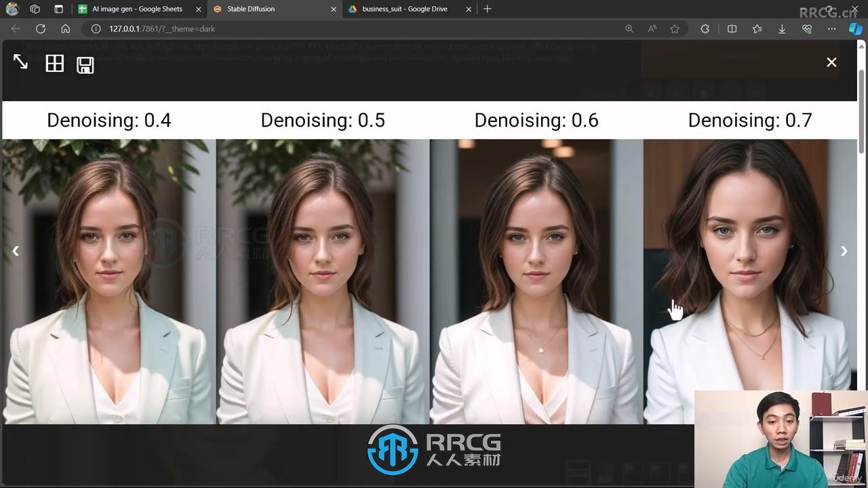The height and width of the screenshot is (488, 868).
Task: Close the business_suit Google Drive tab
Action: pos(469,9)
